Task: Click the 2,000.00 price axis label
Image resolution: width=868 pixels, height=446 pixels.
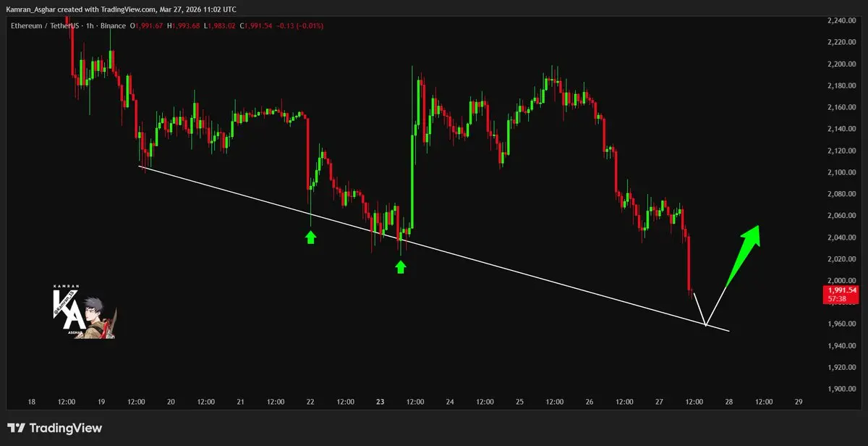Action: 841,280
